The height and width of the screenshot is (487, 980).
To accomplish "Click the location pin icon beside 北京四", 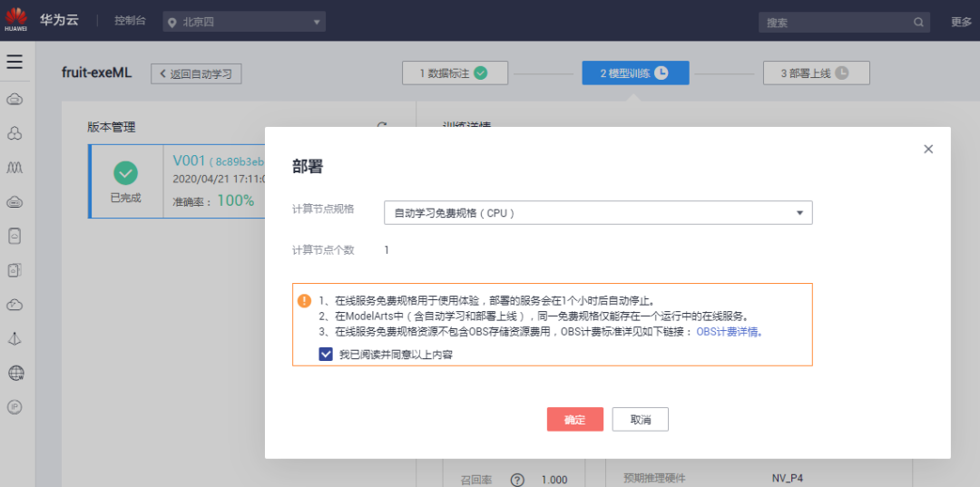I will tap(172, 23).
